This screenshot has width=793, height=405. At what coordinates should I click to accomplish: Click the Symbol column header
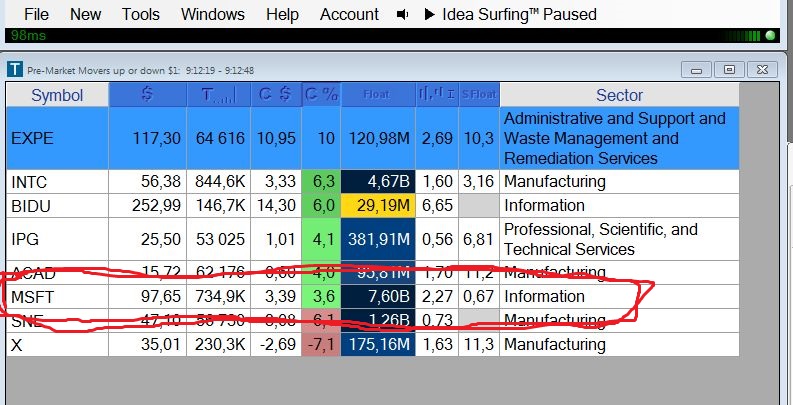click(x=57, y=95)
